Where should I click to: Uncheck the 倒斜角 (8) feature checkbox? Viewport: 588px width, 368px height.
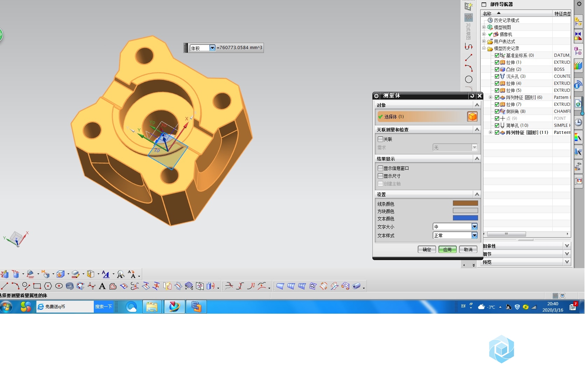tap(497, 111)
